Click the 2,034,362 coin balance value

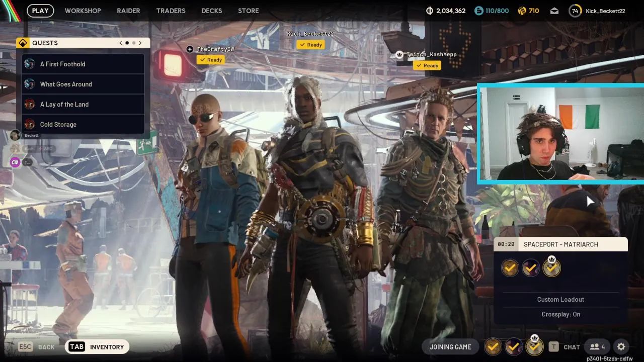(x=451, y=11)
